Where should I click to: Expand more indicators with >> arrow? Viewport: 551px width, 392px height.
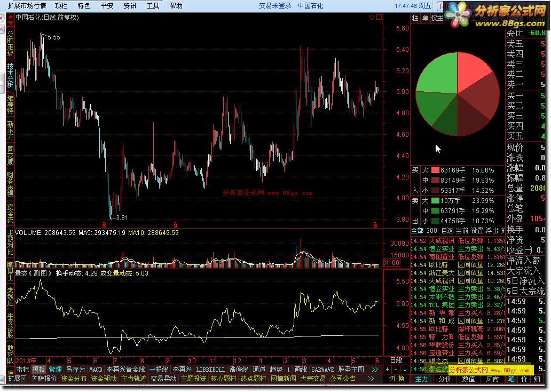(375, 370)
